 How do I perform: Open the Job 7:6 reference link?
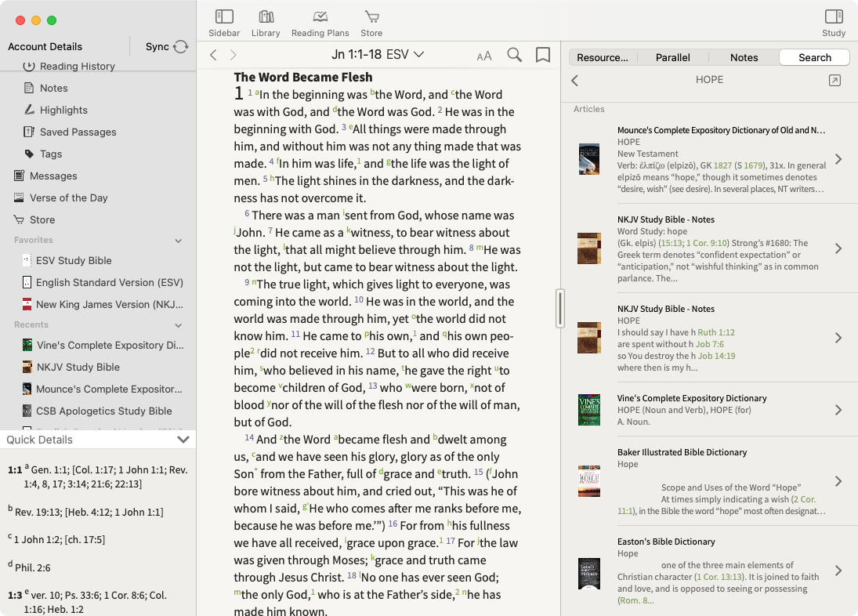[710, 344]
